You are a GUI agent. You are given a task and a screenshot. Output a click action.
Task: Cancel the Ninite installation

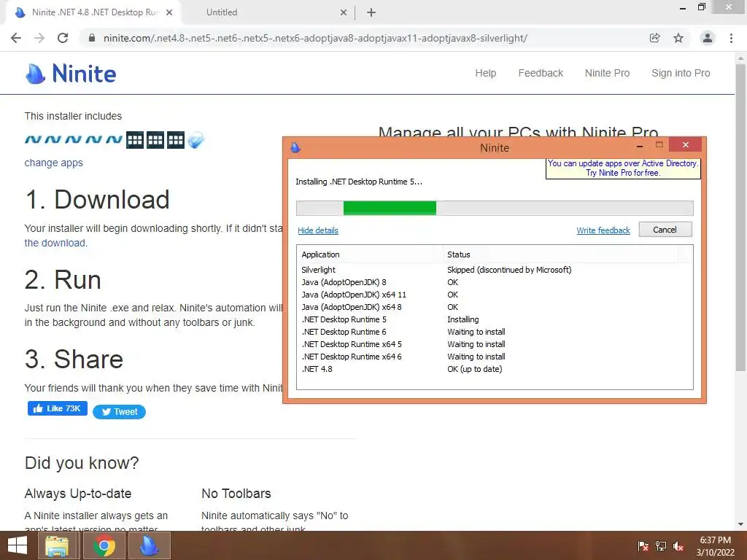click(665, 230)
